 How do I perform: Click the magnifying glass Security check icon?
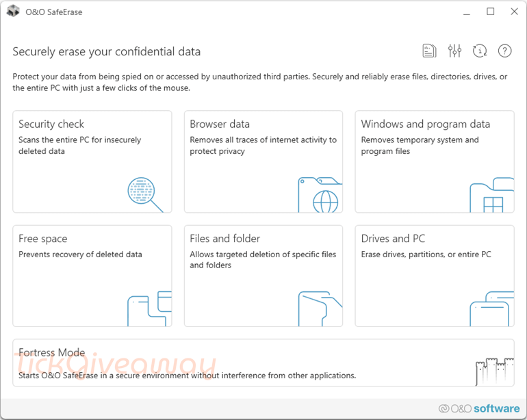click(x=145, y=194)
